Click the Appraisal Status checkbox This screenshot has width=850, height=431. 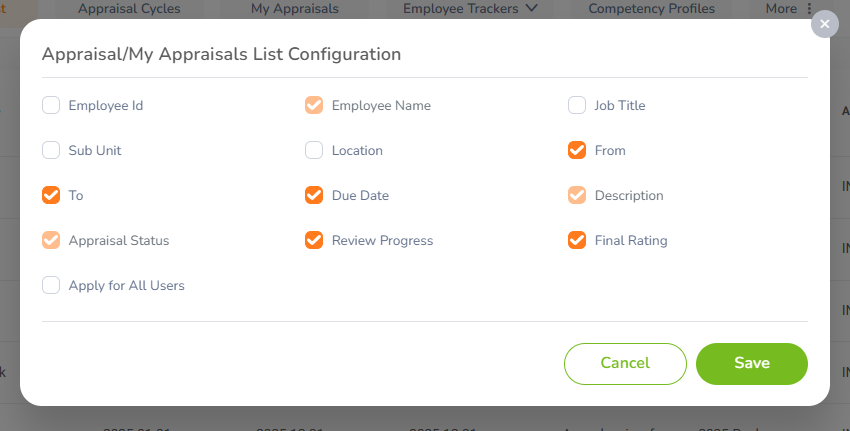pos(51,240)
